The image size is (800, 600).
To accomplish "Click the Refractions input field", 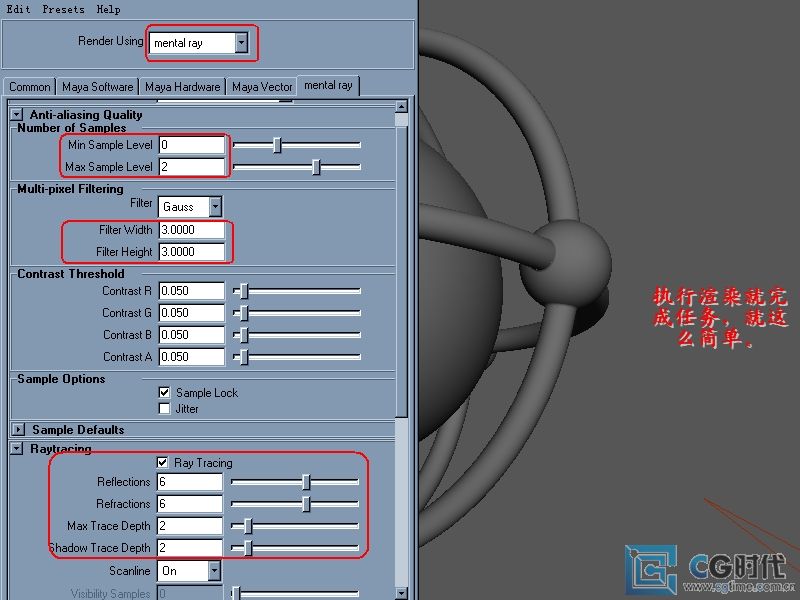I will point(190,504).
